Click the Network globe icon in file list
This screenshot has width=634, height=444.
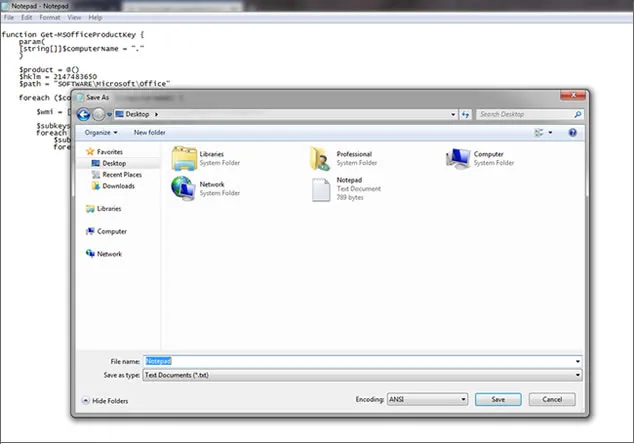click(184, 188)
